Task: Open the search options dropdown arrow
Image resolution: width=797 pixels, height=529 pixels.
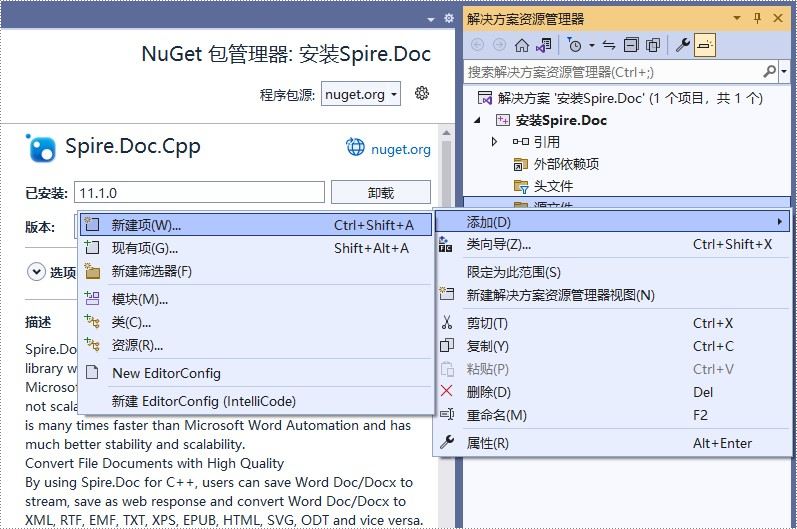Action: [783, 72]
